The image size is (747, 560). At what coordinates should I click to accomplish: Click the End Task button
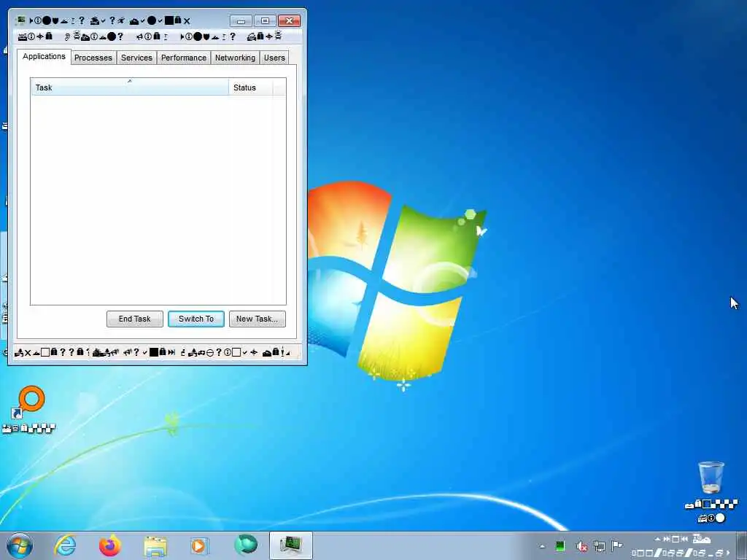(x=135, y=319)
